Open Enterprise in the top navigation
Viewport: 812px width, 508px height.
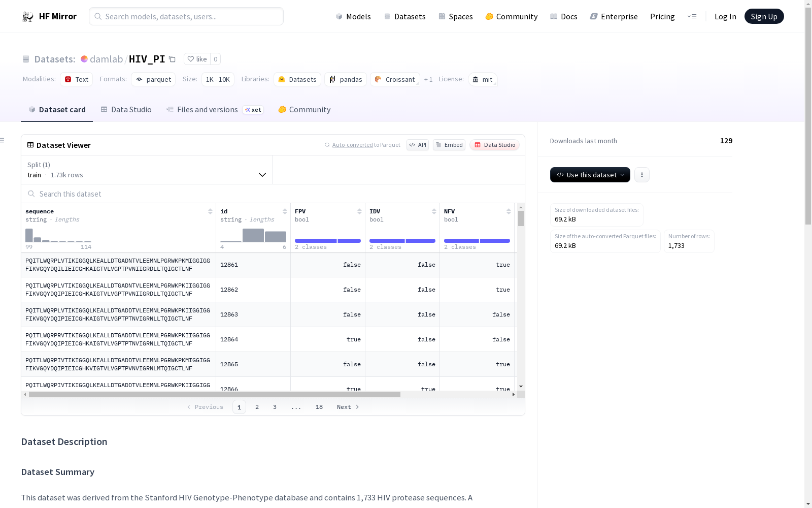point(614,16)
